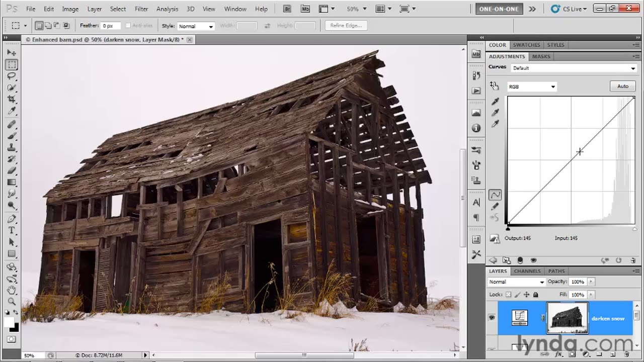The image size is (644, 362).
Task: Select the Gradient tool
Action: [12, 182]
